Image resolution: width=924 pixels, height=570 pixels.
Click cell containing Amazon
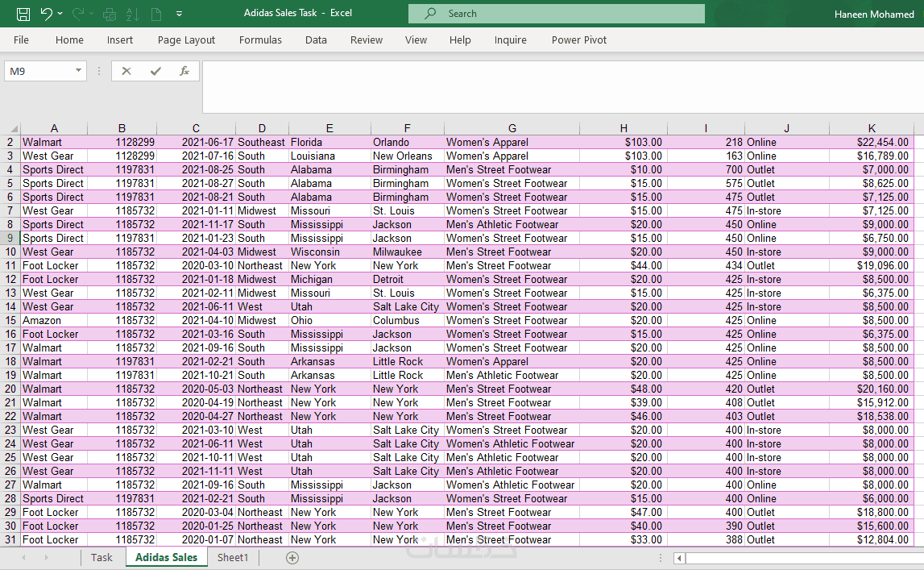pyautogui.click(x=54, y=321)
